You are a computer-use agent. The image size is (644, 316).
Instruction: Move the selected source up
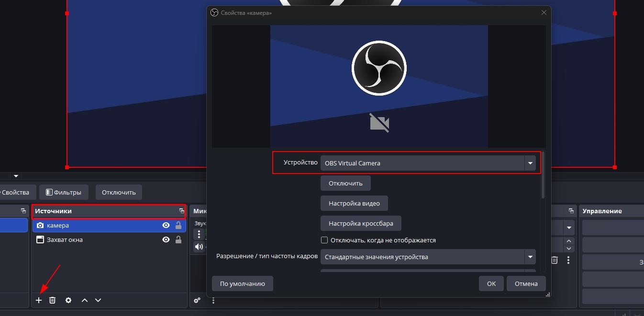(85, 300)
